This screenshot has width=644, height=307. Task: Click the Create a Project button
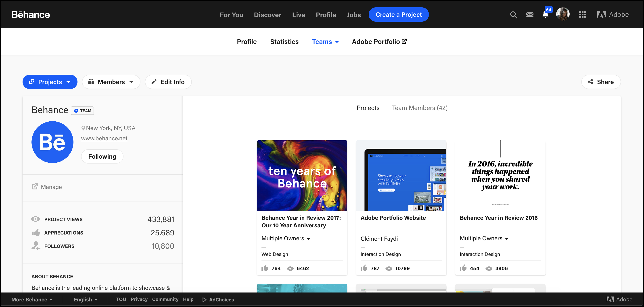(x=399, y=14)
